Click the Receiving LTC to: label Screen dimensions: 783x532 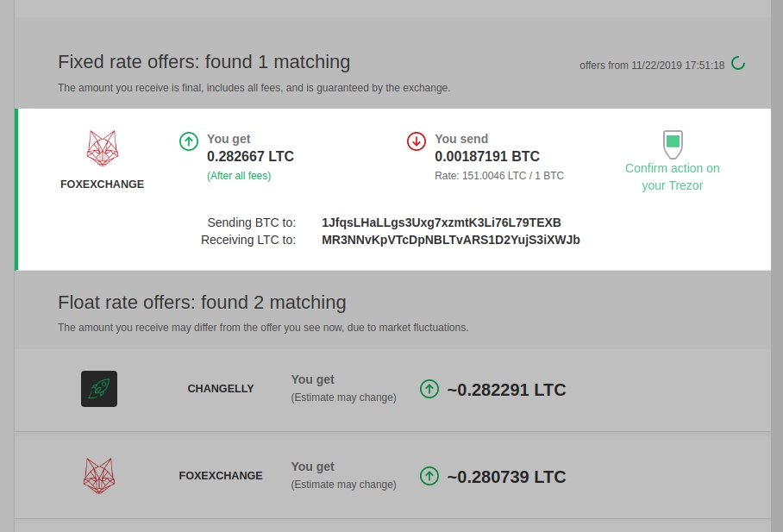[248, 241]
